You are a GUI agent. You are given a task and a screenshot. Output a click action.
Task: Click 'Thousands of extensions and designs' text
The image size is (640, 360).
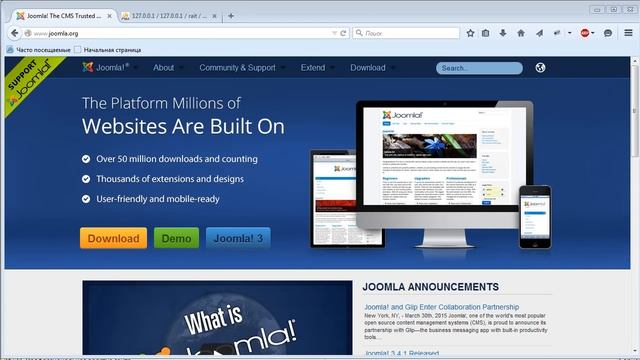[170, 179]
